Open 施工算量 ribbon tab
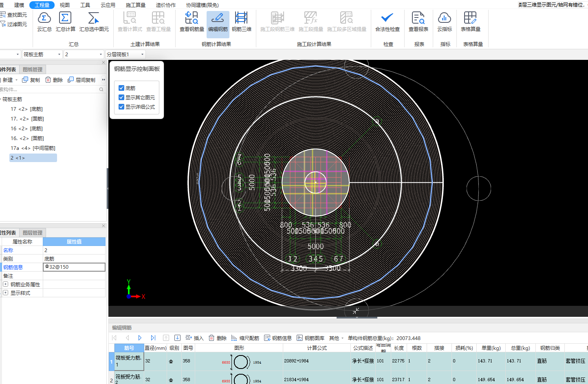Screen dimensions: 588x384 (x=136, y=5)
